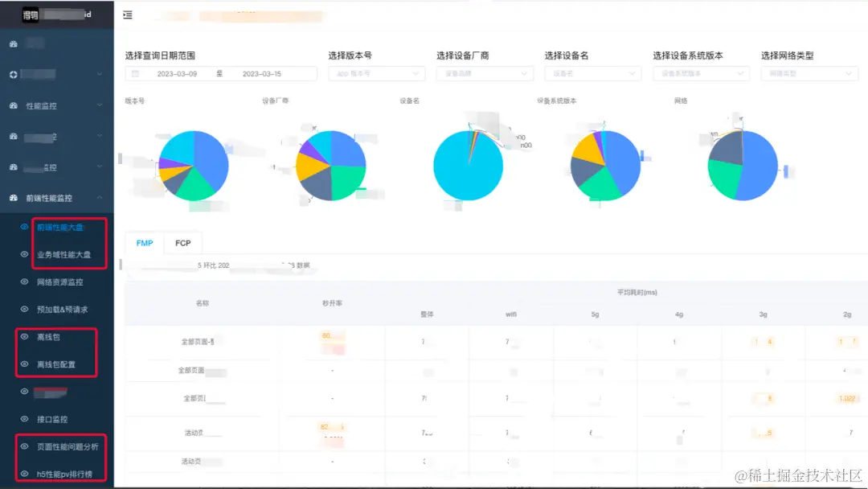
Task: Click the eye icon beside 页面性能问题分析
Action: coord(24,446)
